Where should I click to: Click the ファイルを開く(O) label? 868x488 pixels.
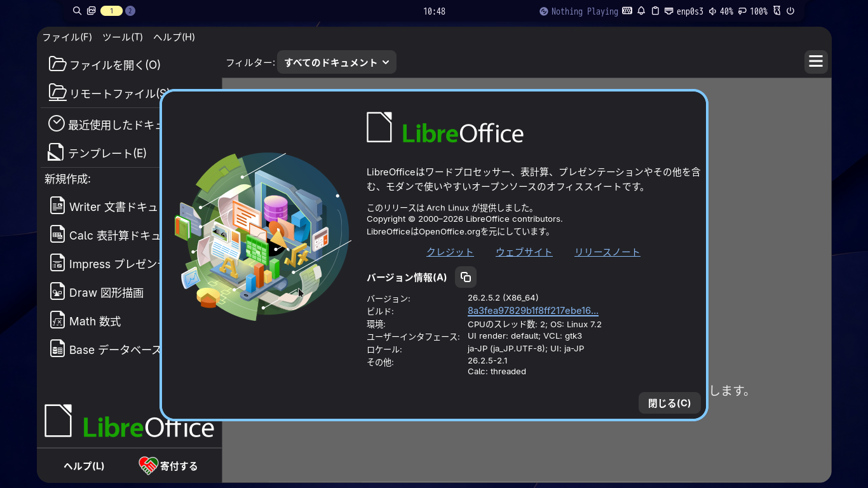click(115, 65)
